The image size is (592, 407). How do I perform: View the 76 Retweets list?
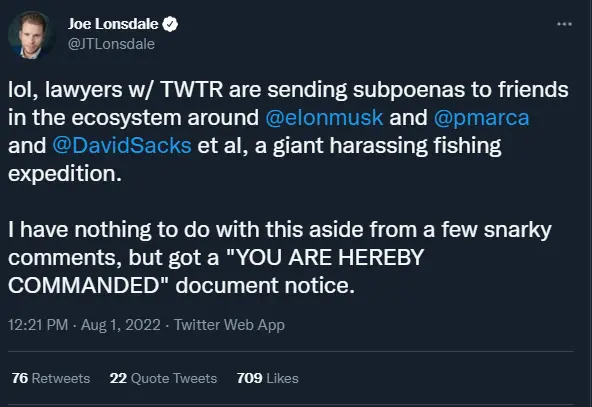[51, 378]
